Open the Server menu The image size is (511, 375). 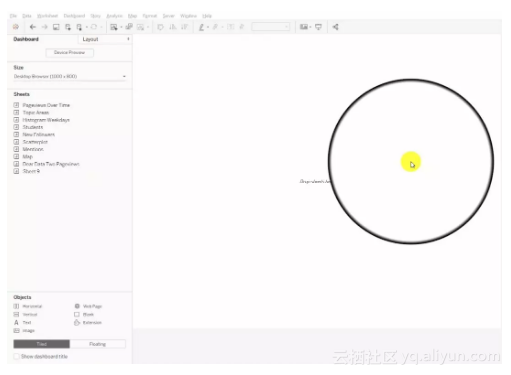pos(169,16)
